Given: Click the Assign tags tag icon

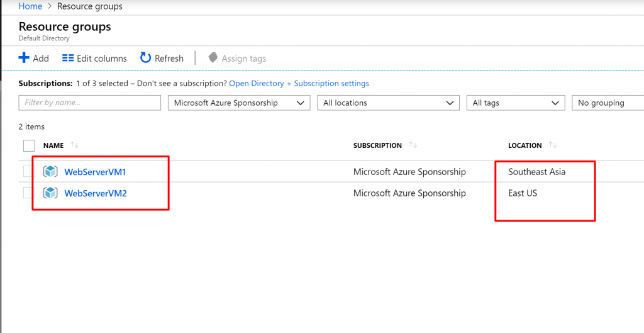Looking at the screenshot, I should click(213, 57).
